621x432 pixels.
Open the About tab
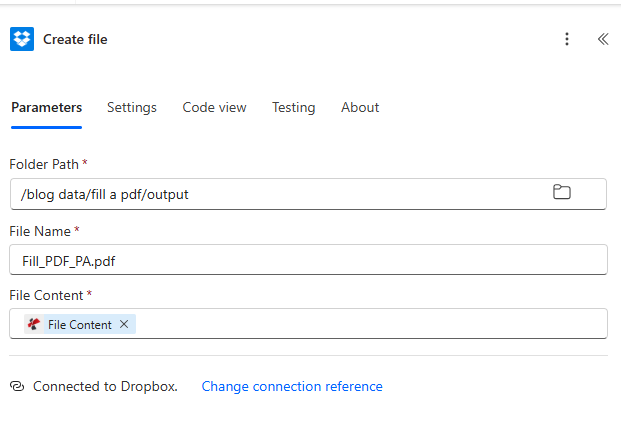pos(360,107)
